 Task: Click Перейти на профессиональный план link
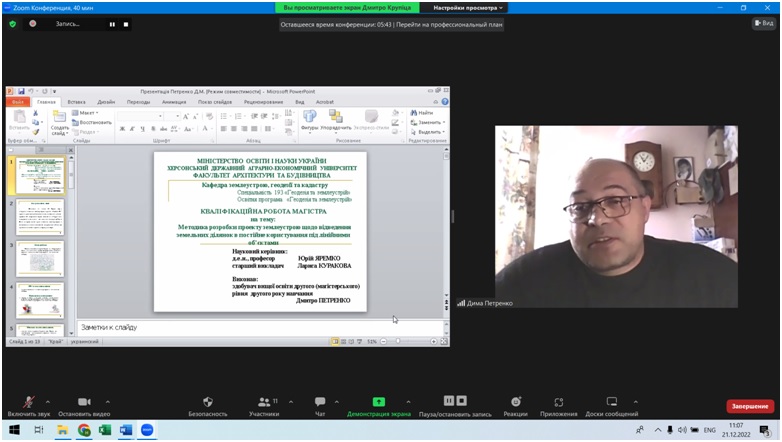(x=449, y=24)
